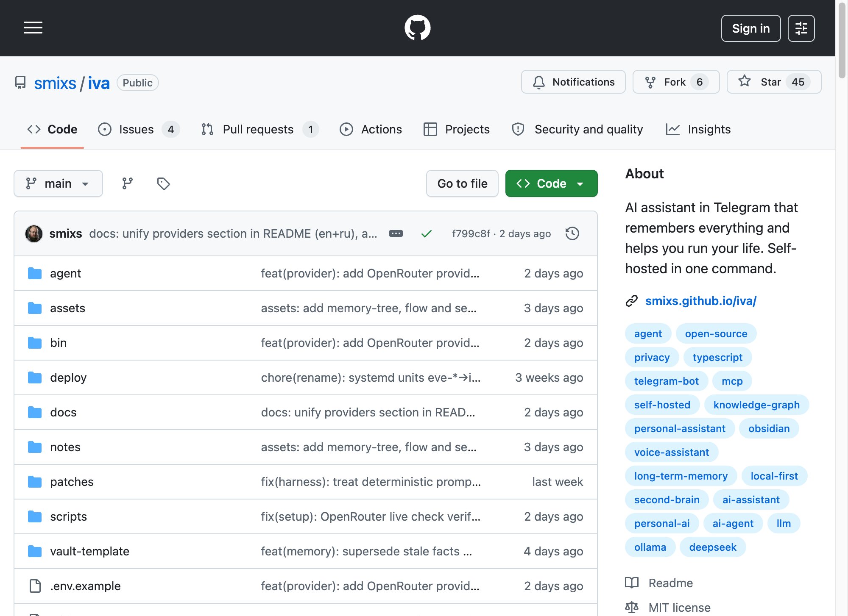Open the .env.example file
Viewport: 848px width, 616px height.
(x=85, y=586)
